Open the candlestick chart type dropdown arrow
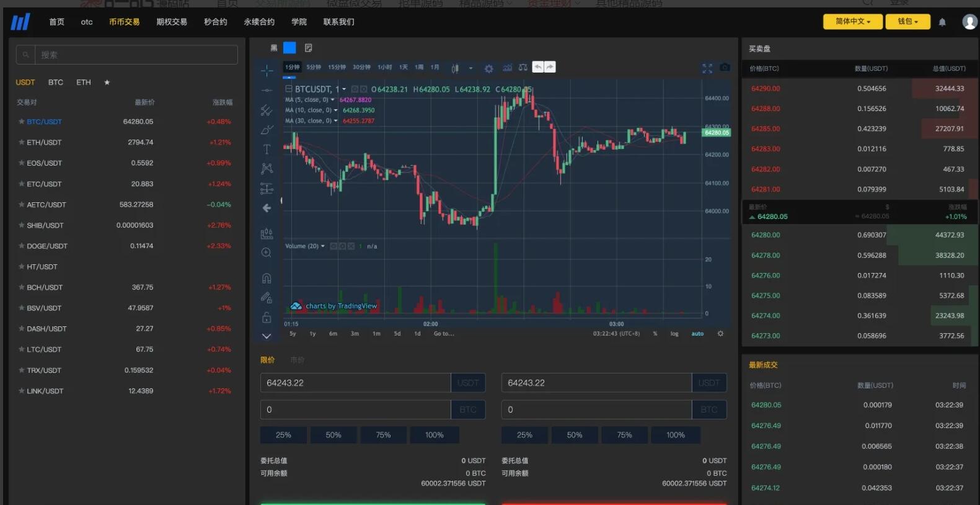 470,68
